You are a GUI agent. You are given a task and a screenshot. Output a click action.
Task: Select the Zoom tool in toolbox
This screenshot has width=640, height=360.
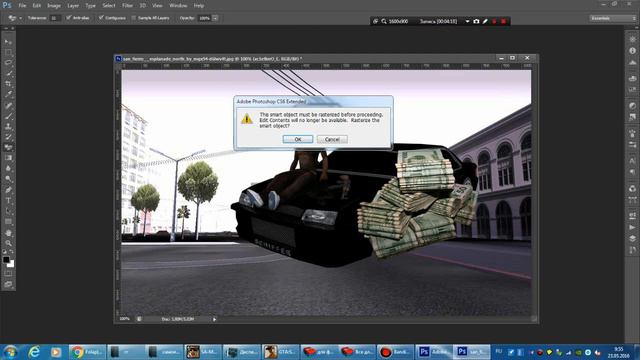pyautogui.click(x=8, y=243)
